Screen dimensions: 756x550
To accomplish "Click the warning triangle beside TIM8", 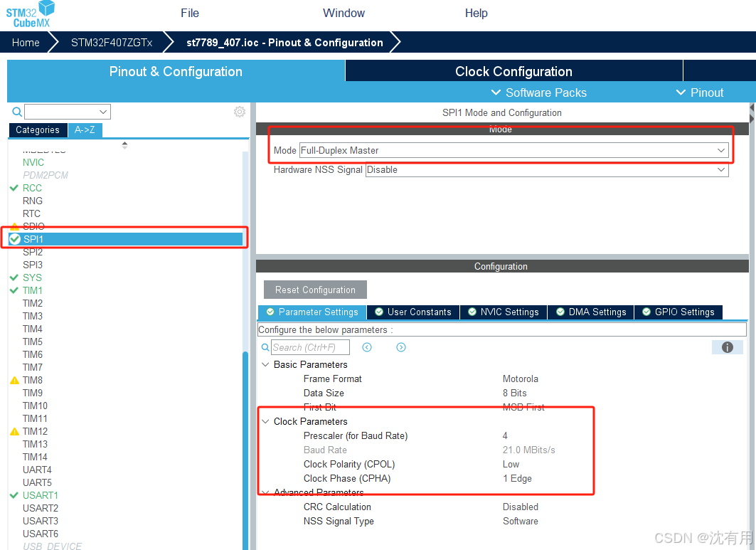I will click(x=14, y=380).
